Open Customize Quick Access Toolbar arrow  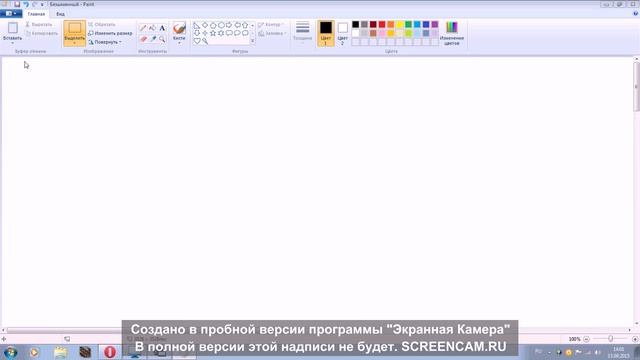pos(42,4)
